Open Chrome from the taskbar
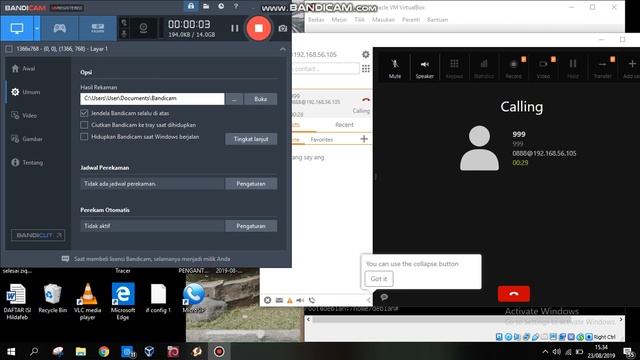640x360 pixels. coord(104,351)
